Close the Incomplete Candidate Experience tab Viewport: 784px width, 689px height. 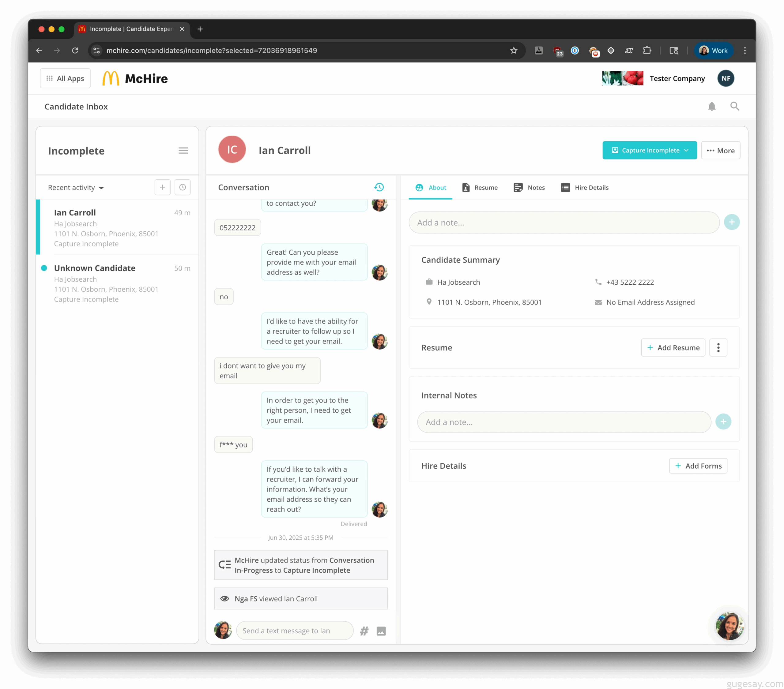coord(182,29)
